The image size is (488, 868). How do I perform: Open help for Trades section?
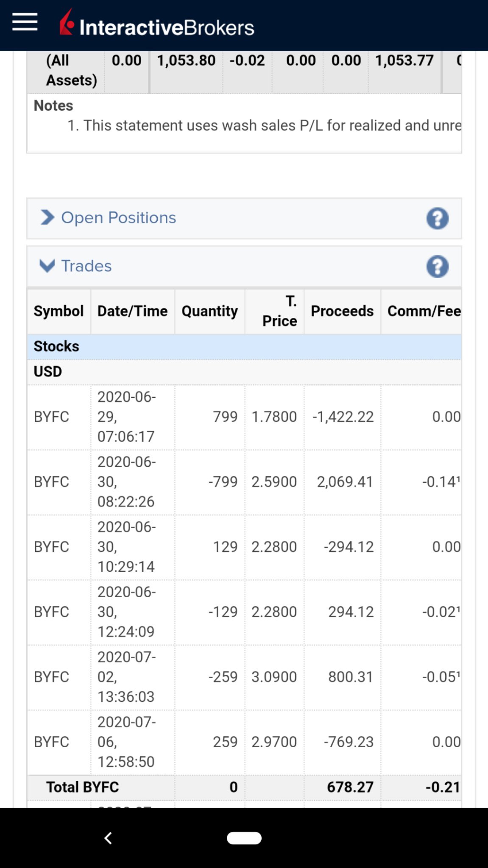click(437, 267)
